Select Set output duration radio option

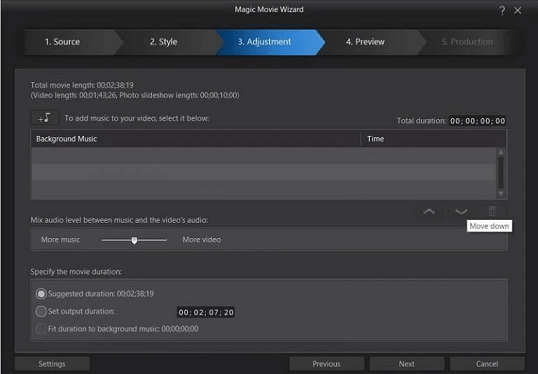[x=41, y=311]
